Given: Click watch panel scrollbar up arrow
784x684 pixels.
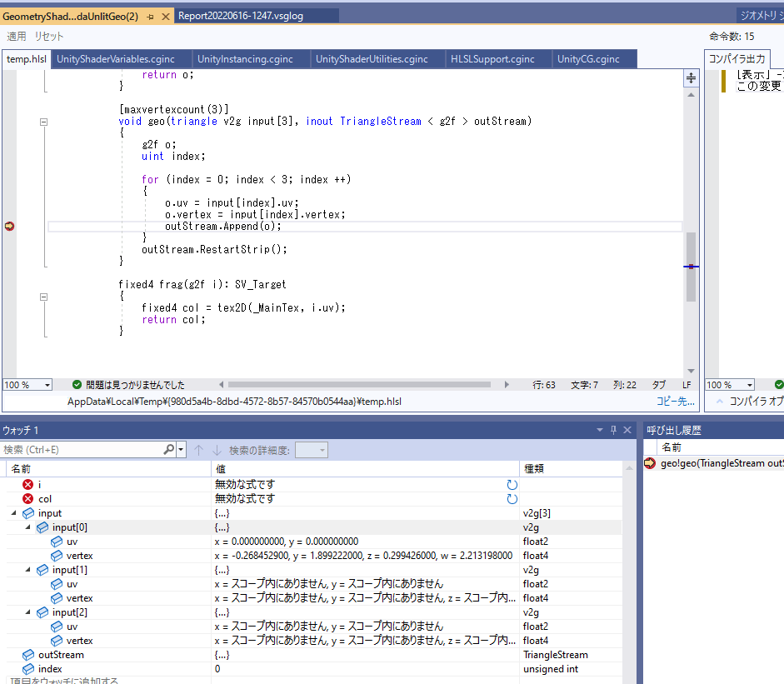Looking at the screenshot, I should [630, 468].
